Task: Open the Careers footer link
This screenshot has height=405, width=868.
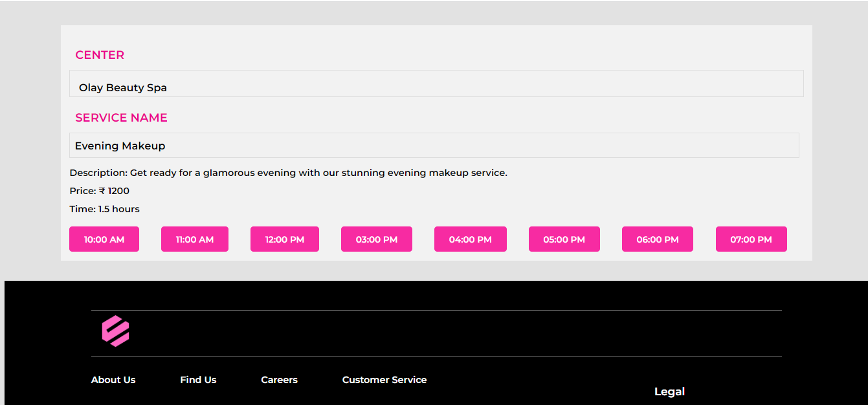Action: (279, 380)
